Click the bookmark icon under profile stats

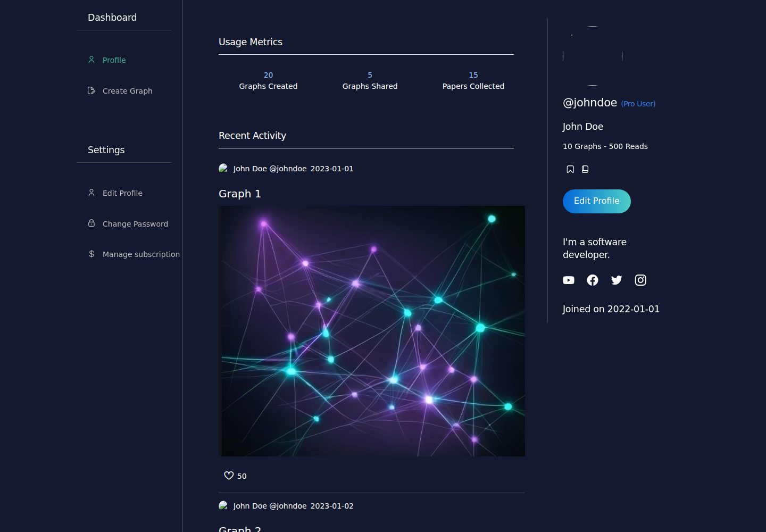click(570, 169)
